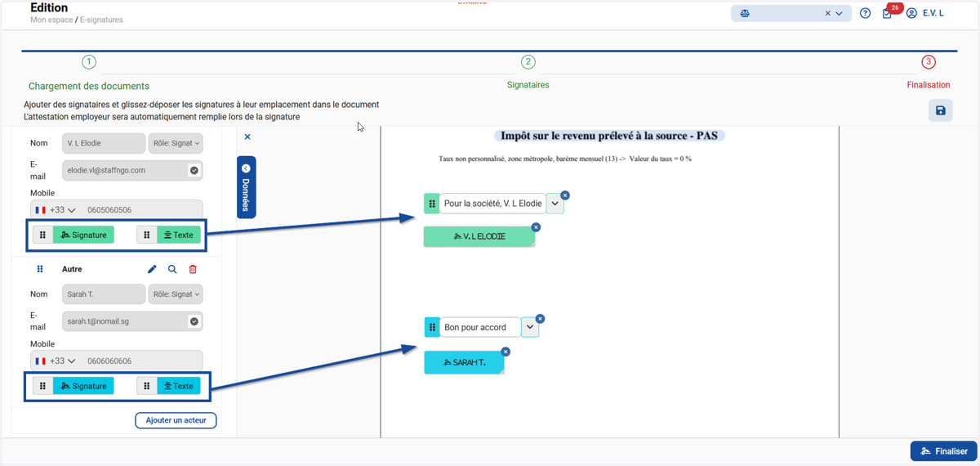Expand the Données vertical tab
This screenshot has height=466, width=980.
pyautogui.click(x=246, y=187)
